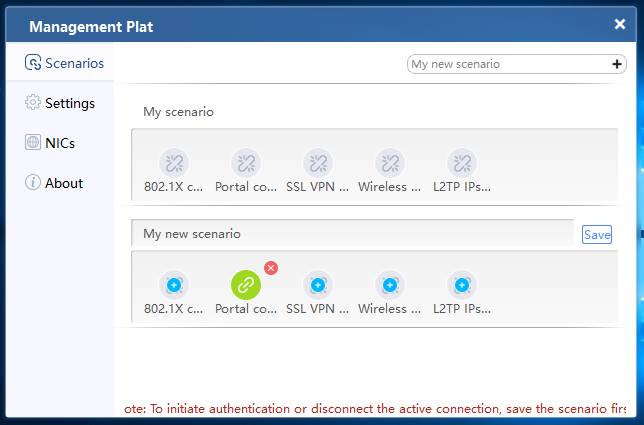Viewport: 644px width, 425px height.
Task: Click the plus icon to add new scenario
Action: click(x=616, y=64)
